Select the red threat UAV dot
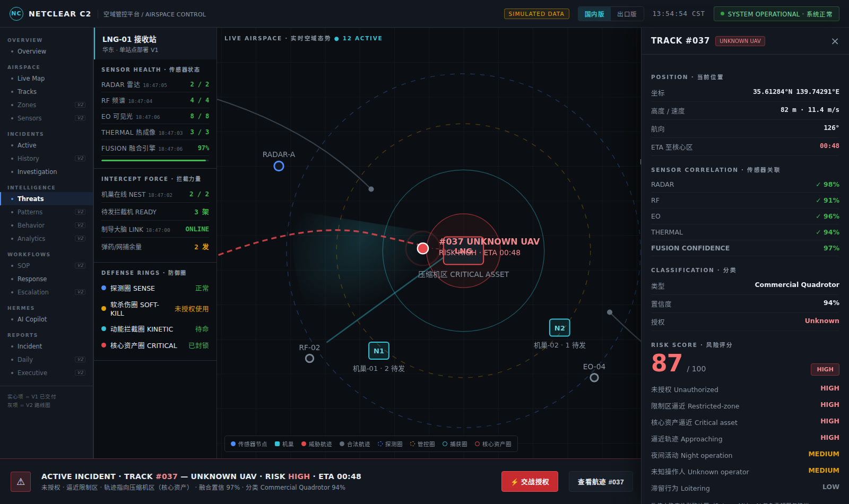The width and height of the screenshot is (849, 504). click(423, 248)
